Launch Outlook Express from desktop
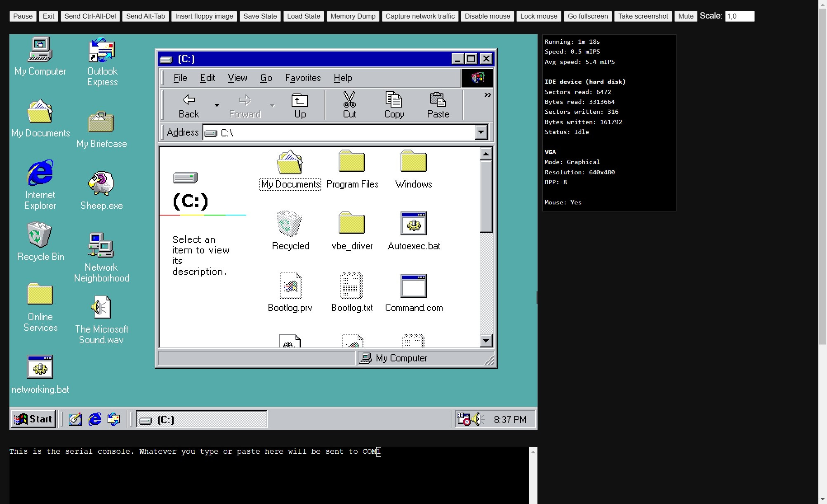 [x=102, y=62]
